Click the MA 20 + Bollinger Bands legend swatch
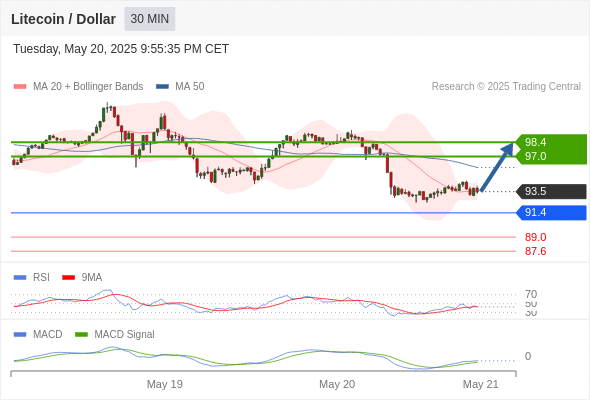The width and height of the screenshot is (590, 400). [x=20, y=87]
